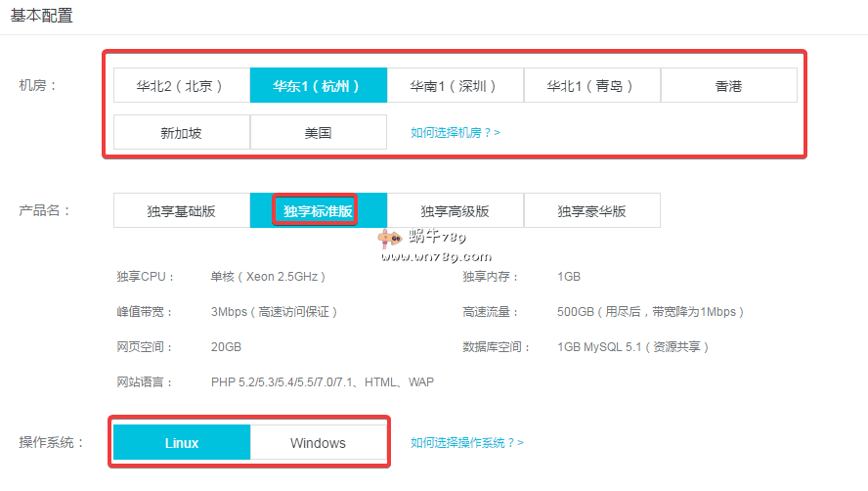Viewport: 868px width, 491px height.
Task: Choose 新加坡 as the data center
Action: [182, 132]
